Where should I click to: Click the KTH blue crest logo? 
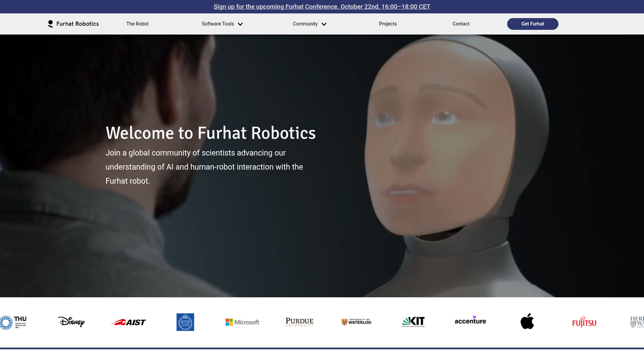point(185,322)
